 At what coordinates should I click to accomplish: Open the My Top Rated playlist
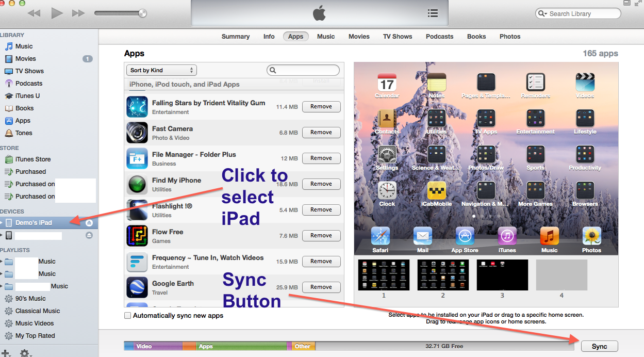35,336
